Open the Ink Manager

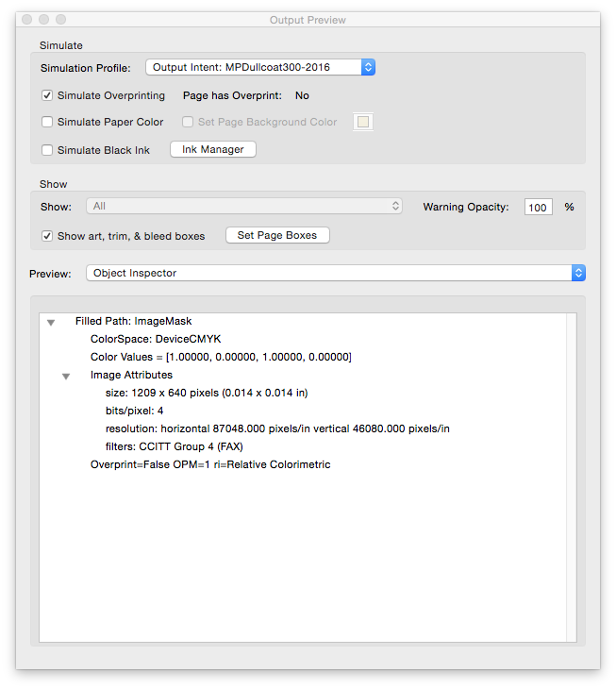pos(213,149)
